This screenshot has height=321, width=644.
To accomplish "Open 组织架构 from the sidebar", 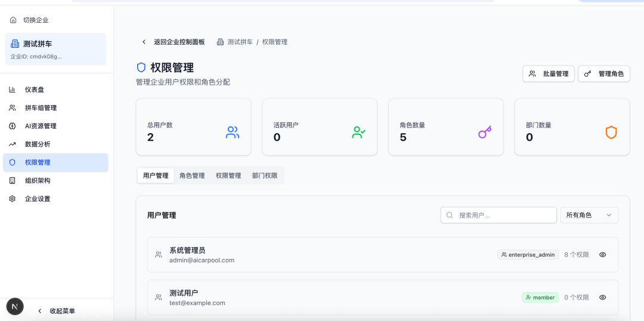I will 55,180.
